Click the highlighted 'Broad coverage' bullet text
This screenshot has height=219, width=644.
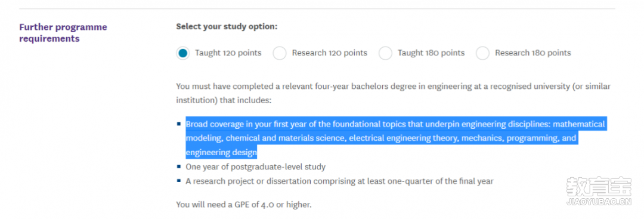tap(395, 138)
